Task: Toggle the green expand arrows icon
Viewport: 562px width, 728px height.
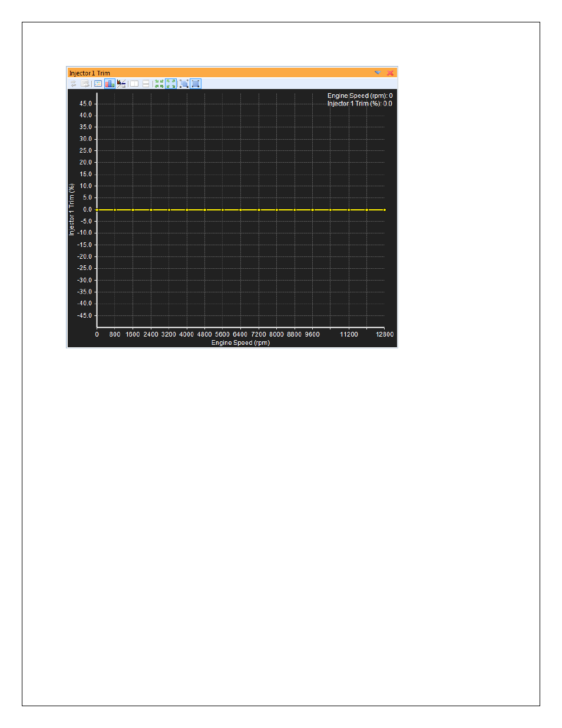Action: tap(171, 84)
